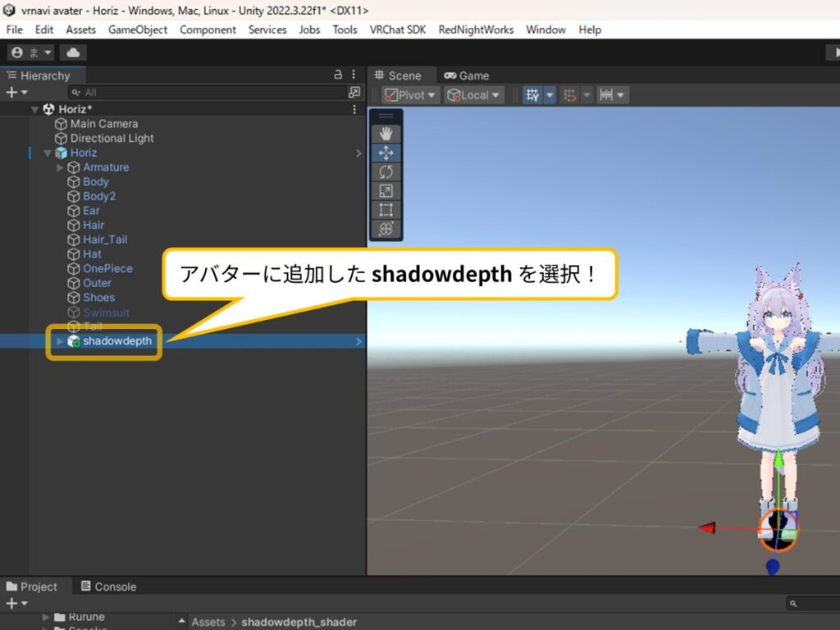Select the Move tool

(x=386, y=153)
